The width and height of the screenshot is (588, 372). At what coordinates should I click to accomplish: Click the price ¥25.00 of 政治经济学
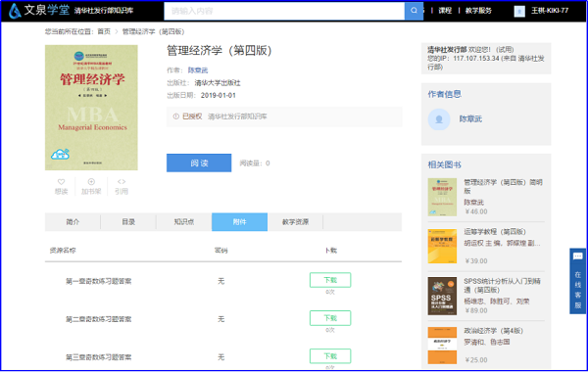point(476,359)
